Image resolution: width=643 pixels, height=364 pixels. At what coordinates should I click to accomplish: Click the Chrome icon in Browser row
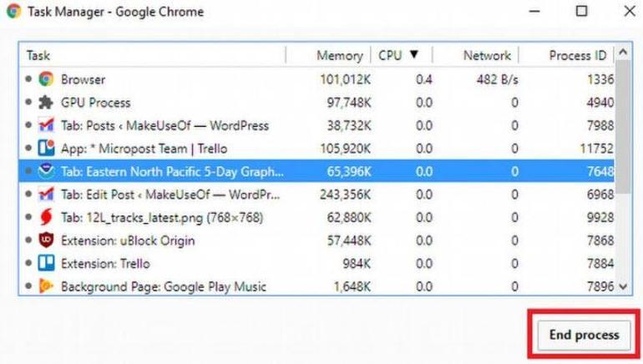(46, 79)
